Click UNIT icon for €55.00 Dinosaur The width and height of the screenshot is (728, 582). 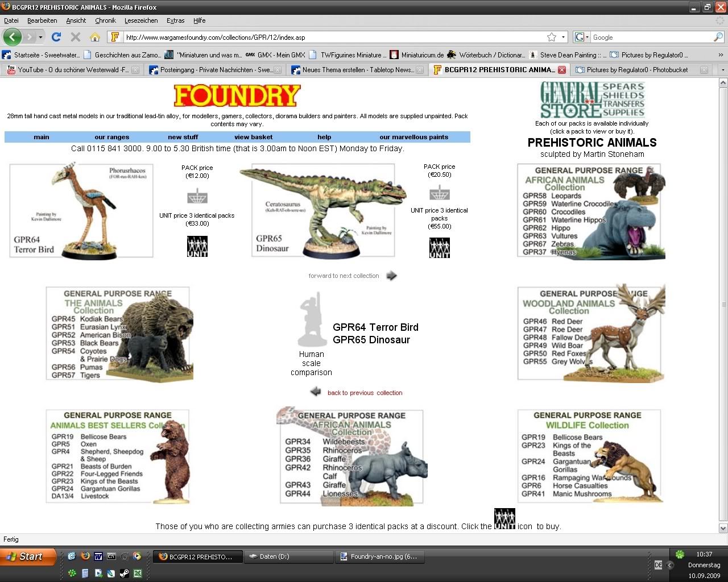(440, 248)
